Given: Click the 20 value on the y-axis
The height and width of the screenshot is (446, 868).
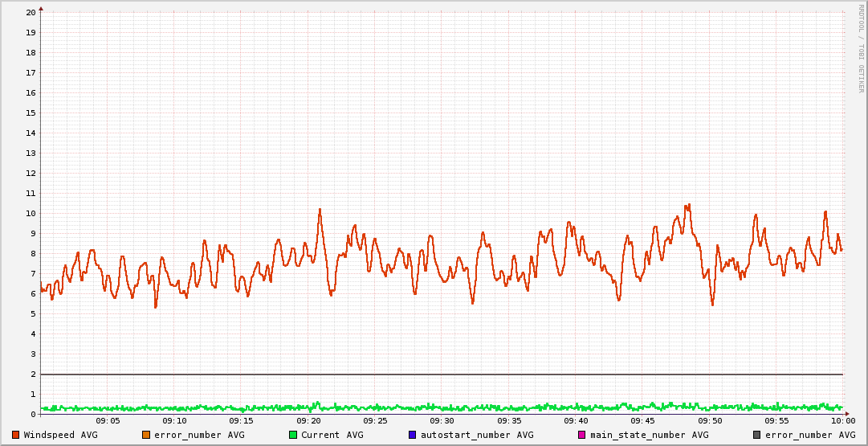Looking at the screenshot, I should pos(31,12).
